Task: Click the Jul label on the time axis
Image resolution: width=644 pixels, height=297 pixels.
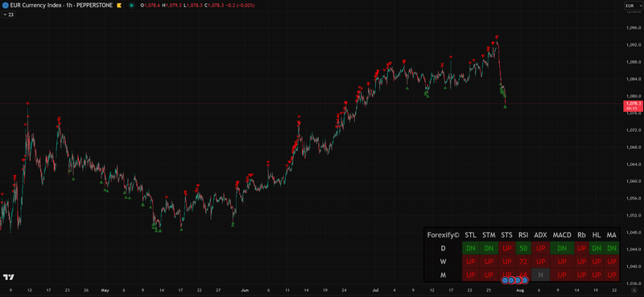Action: coord(376,290)
